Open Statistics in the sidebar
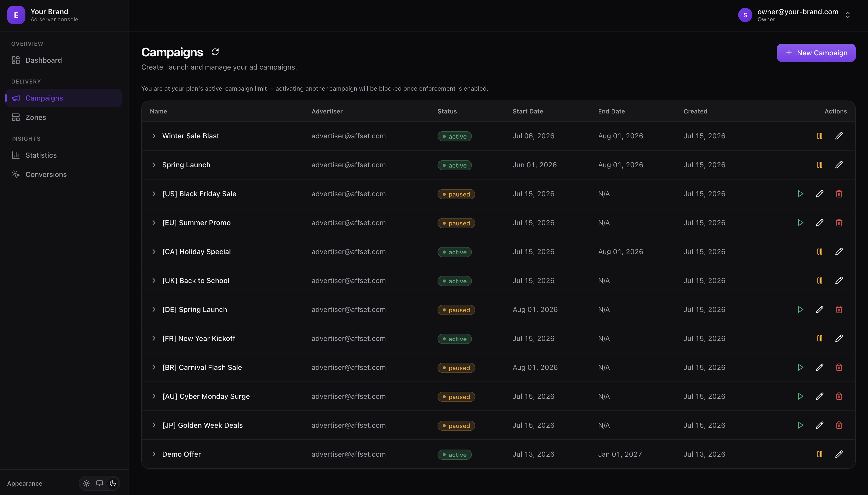This screenshot has height=495, width=868. 64,155
